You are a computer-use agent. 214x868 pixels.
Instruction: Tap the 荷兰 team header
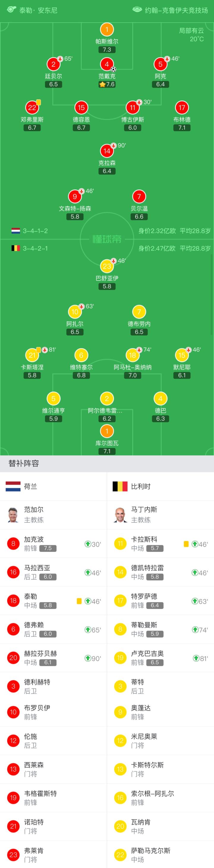point(30,486)
